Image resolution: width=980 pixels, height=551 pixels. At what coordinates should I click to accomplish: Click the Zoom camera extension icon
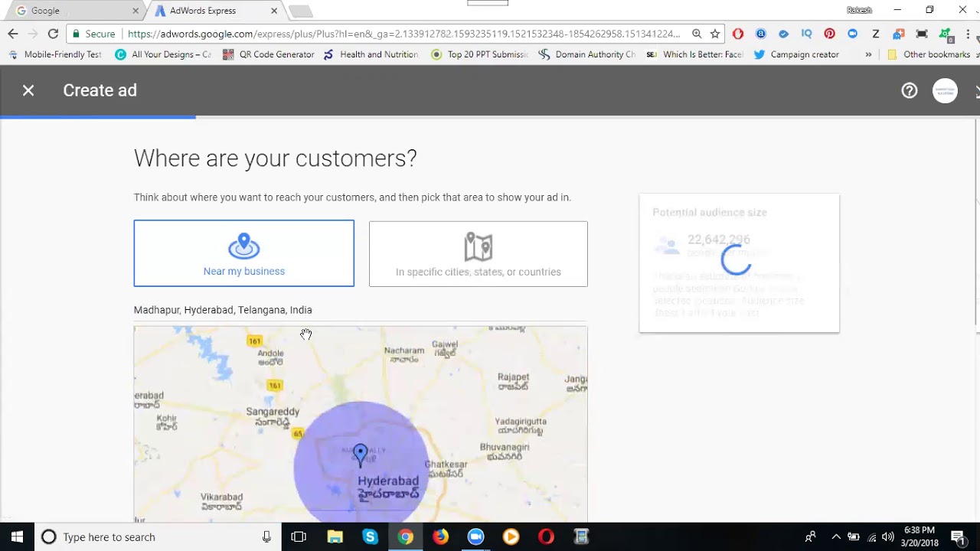click(852, 34)
